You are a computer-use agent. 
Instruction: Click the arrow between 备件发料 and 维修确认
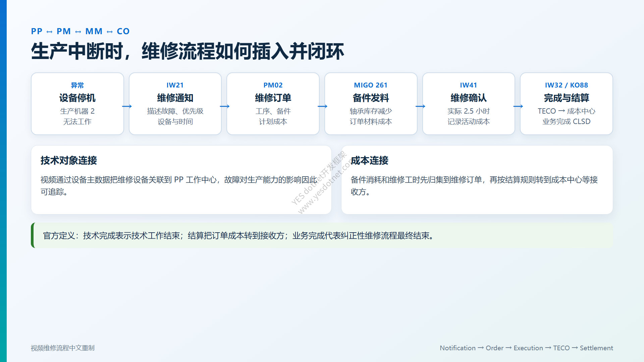pyautogui.click(x=420, y=107)
